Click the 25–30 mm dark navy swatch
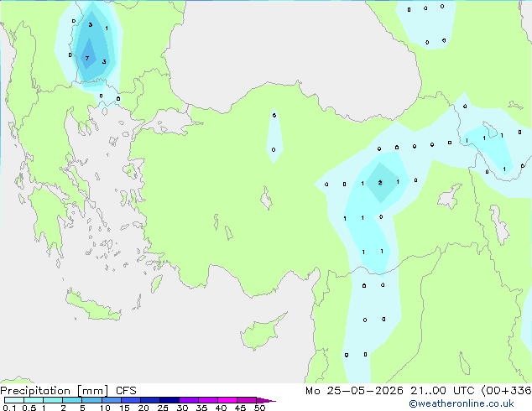Screen dimensions: 532x411 pyautogui.click(x=170, y=400)
